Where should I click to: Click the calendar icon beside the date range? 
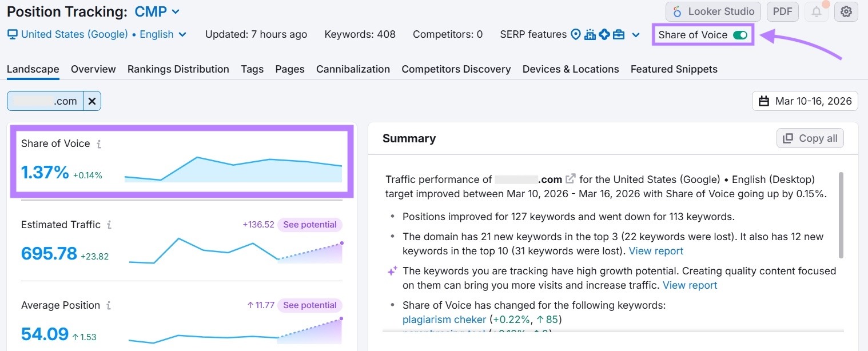[763, 101]
